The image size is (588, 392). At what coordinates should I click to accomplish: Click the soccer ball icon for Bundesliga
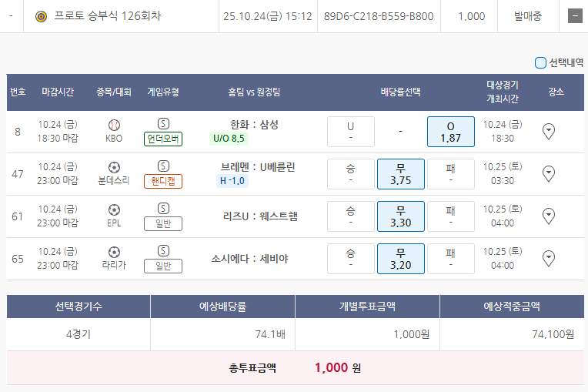pyautogui.click(x=114, y=166)
